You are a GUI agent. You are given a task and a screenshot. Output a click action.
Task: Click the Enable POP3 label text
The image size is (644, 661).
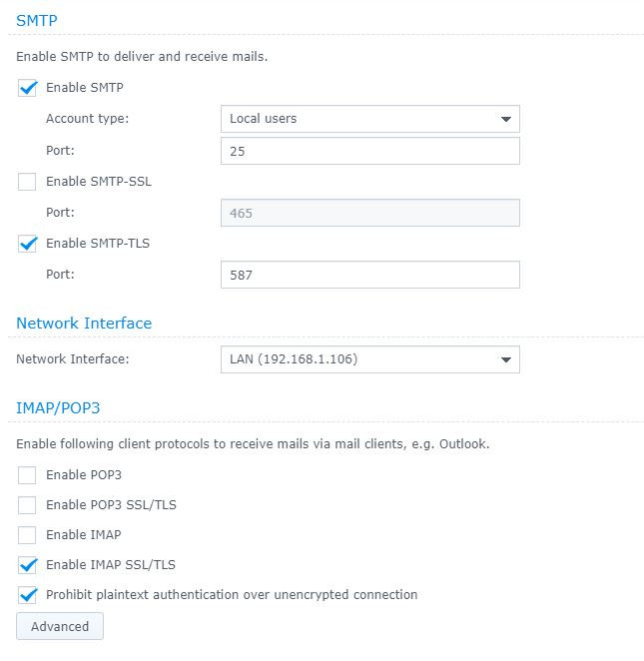(84, 475)
